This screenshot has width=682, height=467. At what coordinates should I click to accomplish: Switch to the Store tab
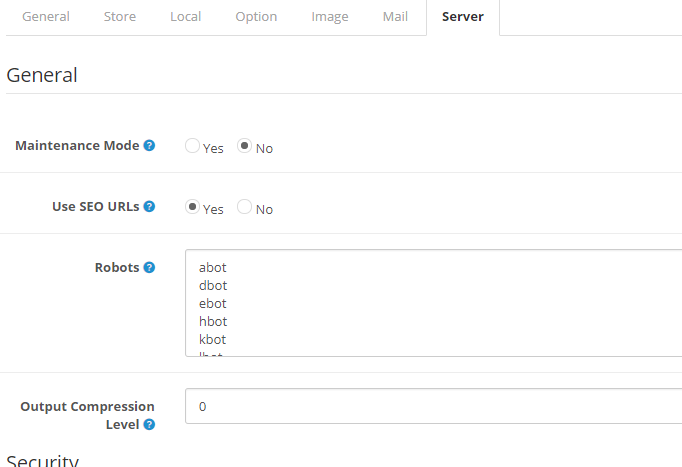tap(120, 17)
